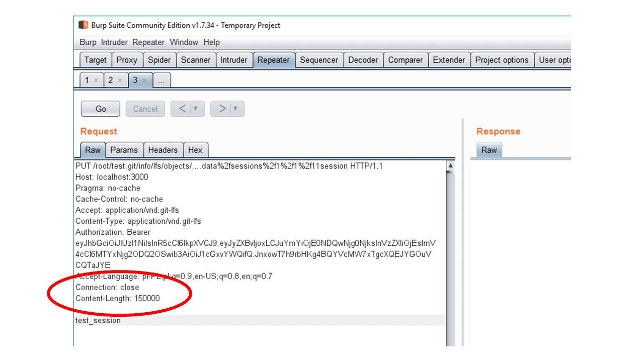Open the Intruder menu in menu bar

click(114, 42)
